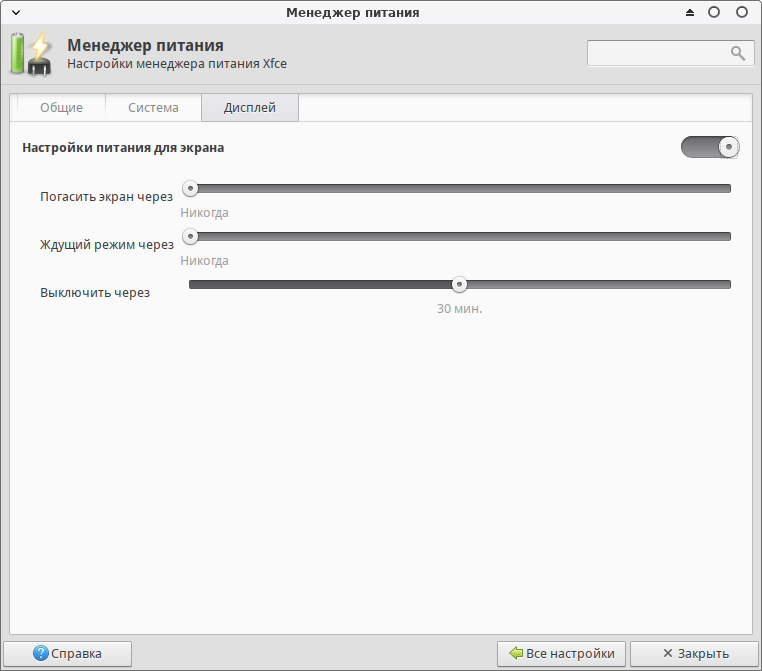Open the window menu arrow in the title bar
The height and width of the screenshot is (671, 762).
click(x=16, y=13)
